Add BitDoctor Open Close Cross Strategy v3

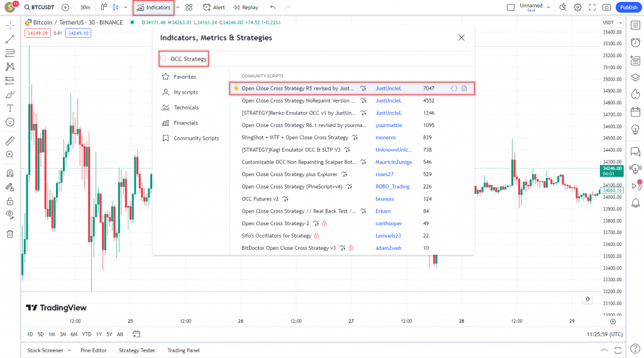click(288, 249)
